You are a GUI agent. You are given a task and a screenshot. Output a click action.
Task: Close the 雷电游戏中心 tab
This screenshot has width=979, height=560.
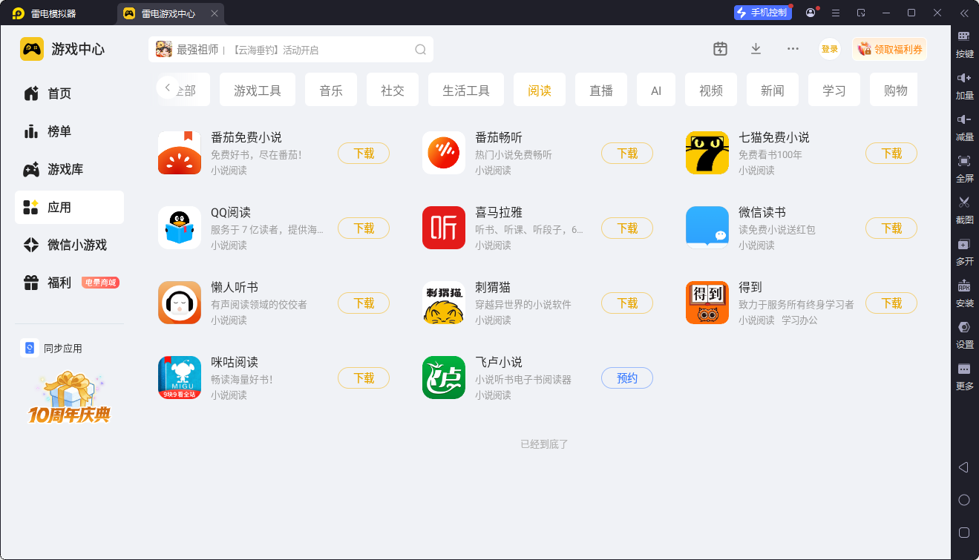coord(215,13)
